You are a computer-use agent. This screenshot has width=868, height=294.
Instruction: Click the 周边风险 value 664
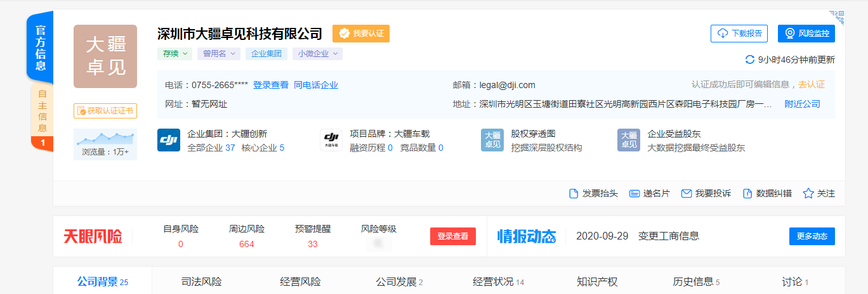[247, 244]
